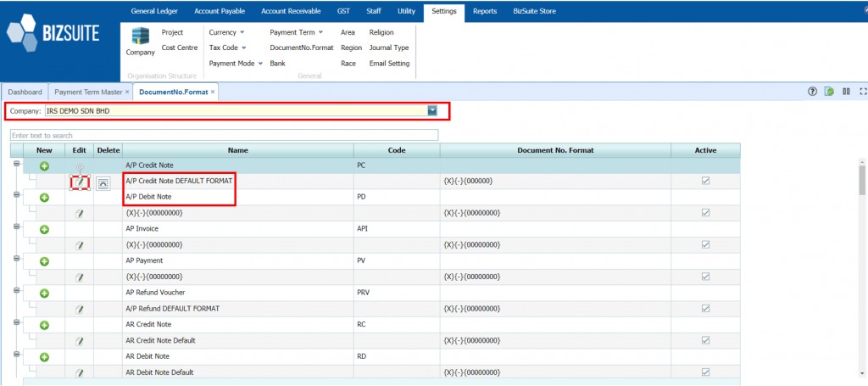Open the BizSuite Store menu
The height and width of the screenshot is (386, 868).
click(535, 11)
